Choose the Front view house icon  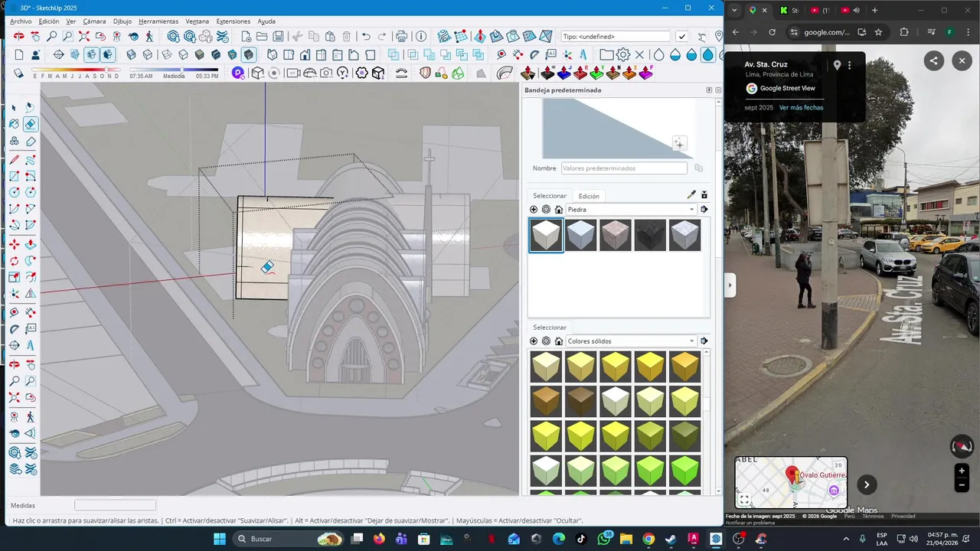click(305, 54)
